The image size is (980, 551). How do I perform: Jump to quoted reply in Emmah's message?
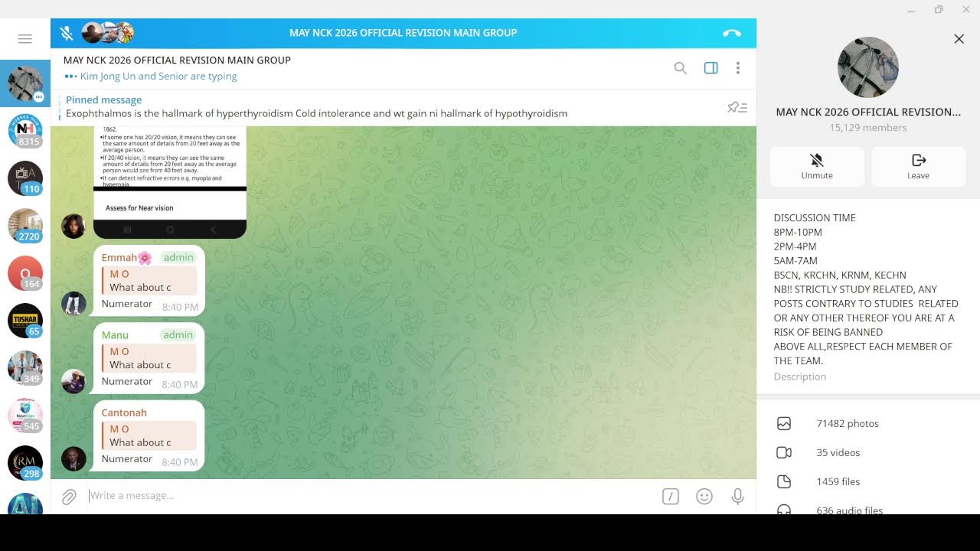click(149, 281)
